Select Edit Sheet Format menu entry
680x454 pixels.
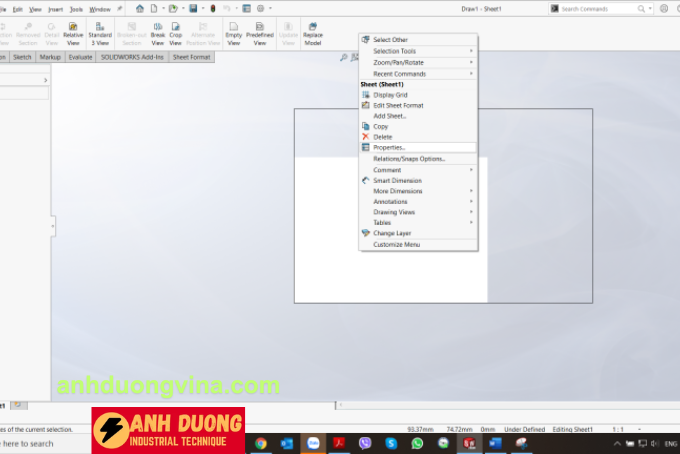[x=398, y=105]
